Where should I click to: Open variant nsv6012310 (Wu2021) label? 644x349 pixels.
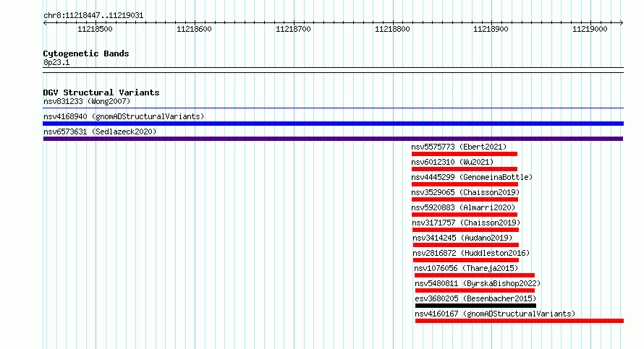[452, 162]
